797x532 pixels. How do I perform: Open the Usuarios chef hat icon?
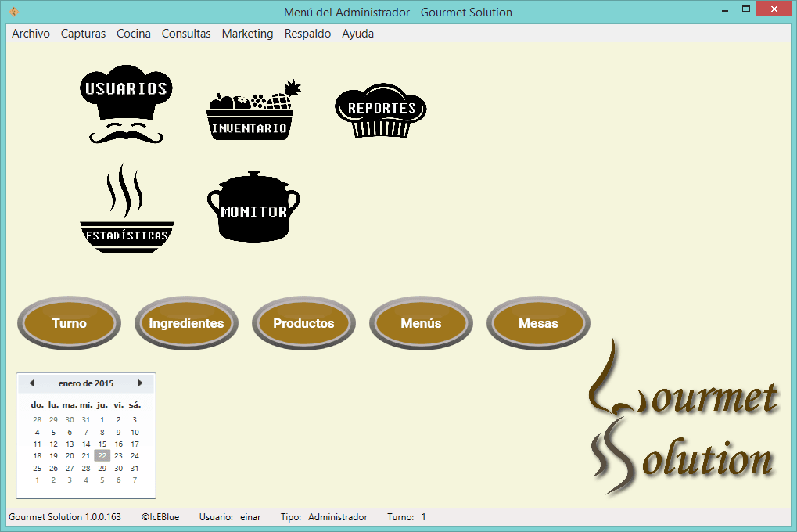pos(126,105)
